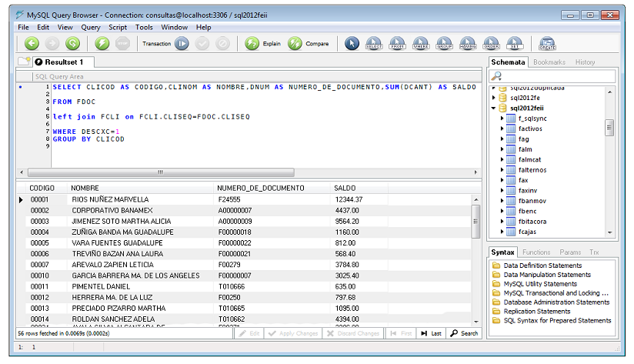Refresh the query with the green reload icon
634x364 pixels.
[x=73, y=43]
